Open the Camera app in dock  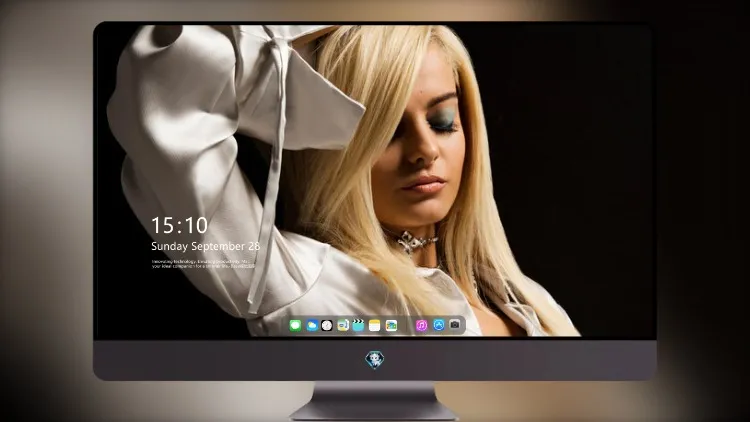point(455,325)
